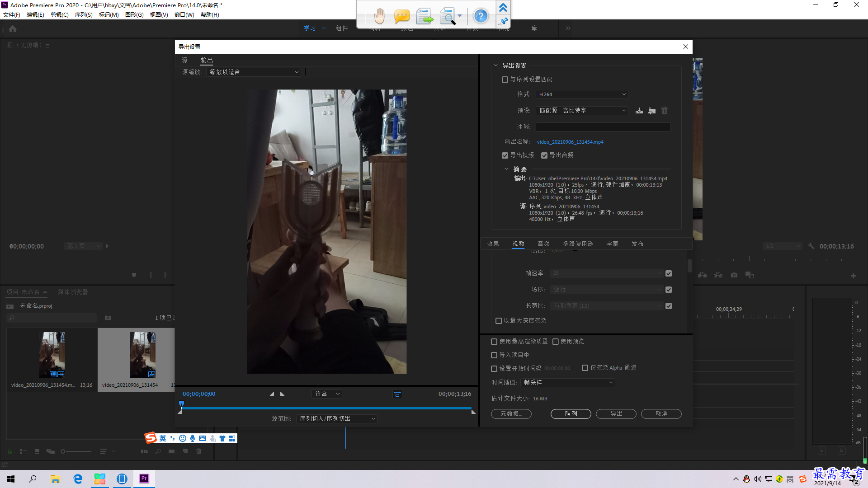
Task: Switch to the 多路复用器 tab
Action: (578, 244)
